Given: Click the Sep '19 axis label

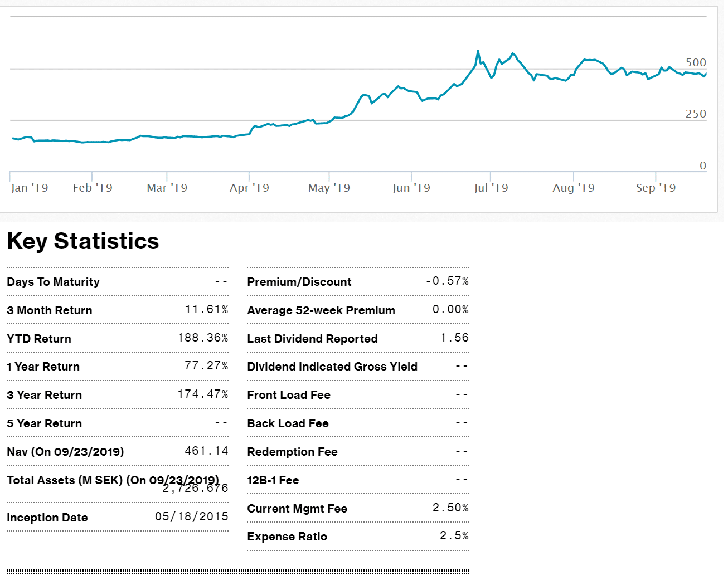Looking at the screenshot, I should 656,188.
